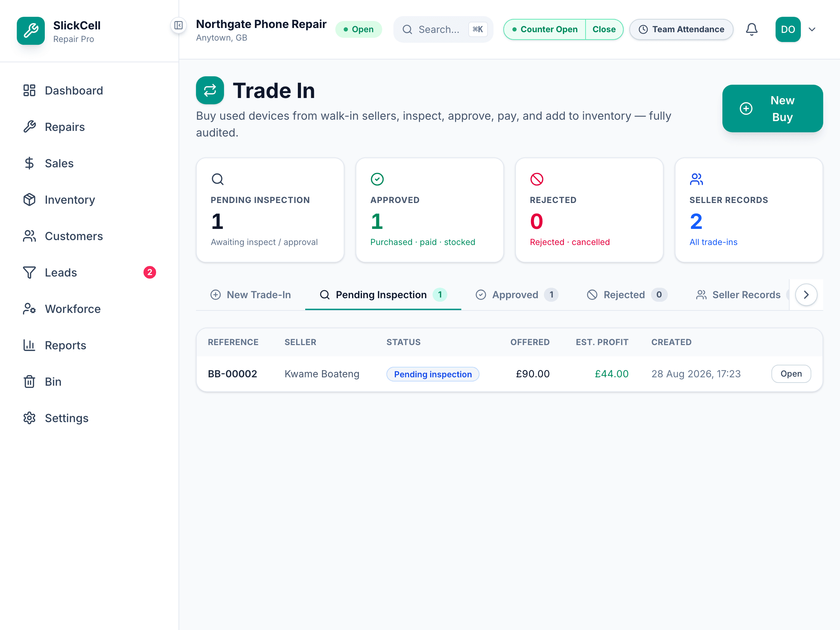The width and height of the screenshot is (840, 630).
Task: Click the estimated profit £44.00
Action: coord(611,374)
